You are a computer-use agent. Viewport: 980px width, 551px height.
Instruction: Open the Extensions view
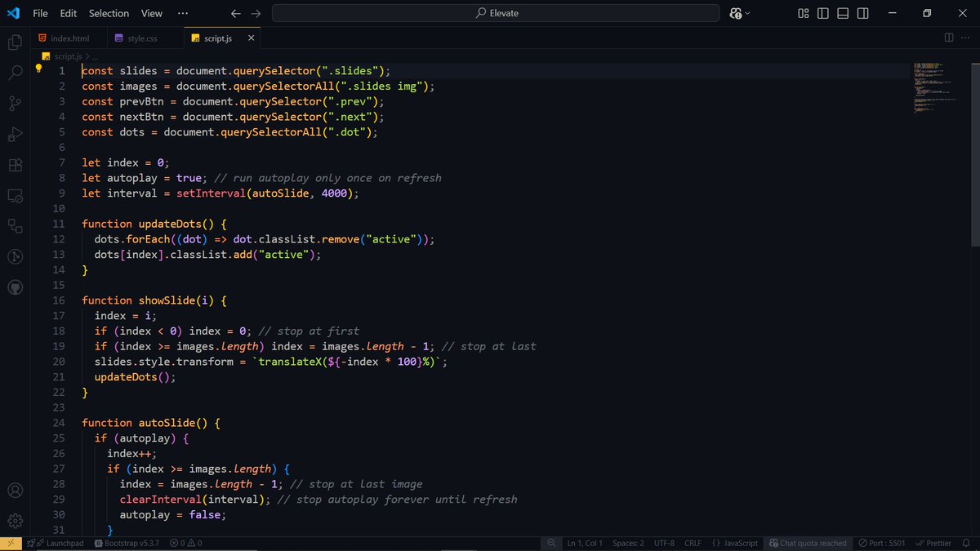15,165
